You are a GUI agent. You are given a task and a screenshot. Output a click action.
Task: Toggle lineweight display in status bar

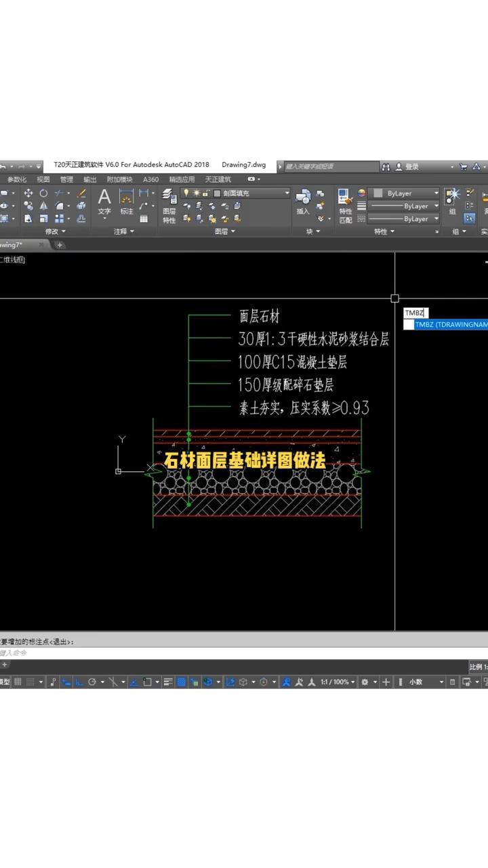168,682
